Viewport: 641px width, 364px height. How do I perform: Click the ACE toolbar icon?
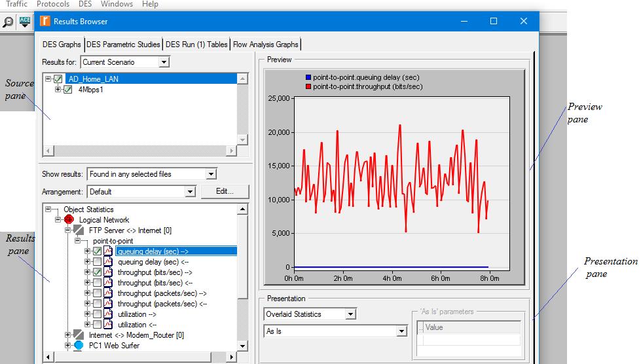[x=24, y=21]
